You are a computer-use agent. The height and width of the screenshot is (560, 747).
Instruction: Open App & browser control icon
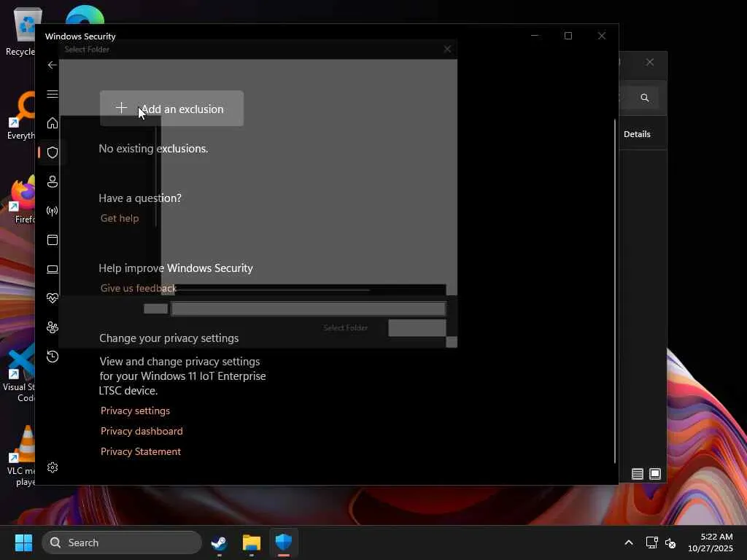point(53,240)
